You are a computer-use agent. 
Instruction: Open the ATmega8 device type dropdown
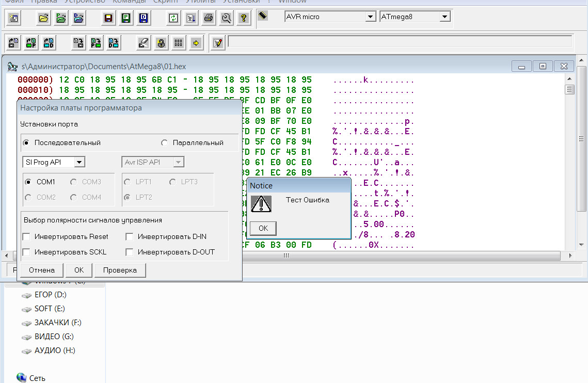444,17
